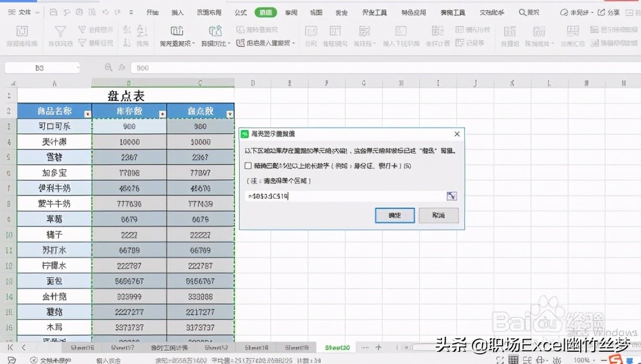This screenshot has width=641, height=364.
Task: Expand the 高亮重复项 dropdown arrow
Action: click(x=193, y=44)
